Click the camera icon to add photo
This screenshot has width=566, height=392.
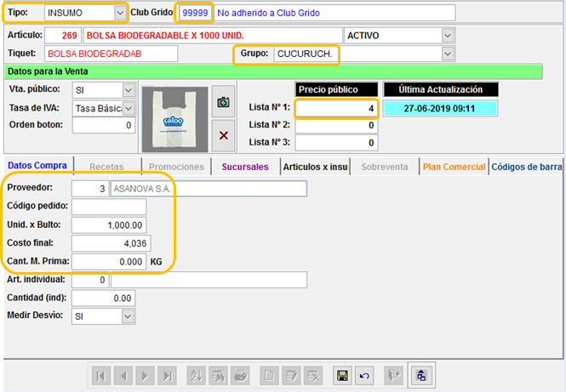[x=223, y=102]
